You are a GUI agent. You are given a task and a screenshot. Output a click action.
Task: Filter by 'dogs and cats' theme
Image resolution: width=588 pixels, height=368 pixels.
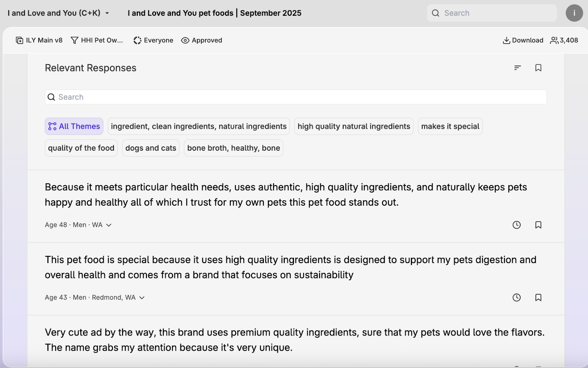point(151,148)
